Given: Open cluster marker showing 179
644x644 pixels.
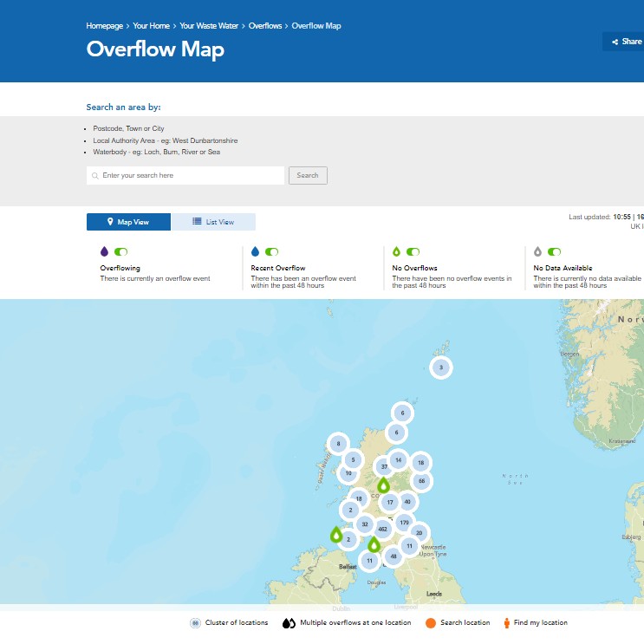Looking at the screenshot, I should (404, 523).
